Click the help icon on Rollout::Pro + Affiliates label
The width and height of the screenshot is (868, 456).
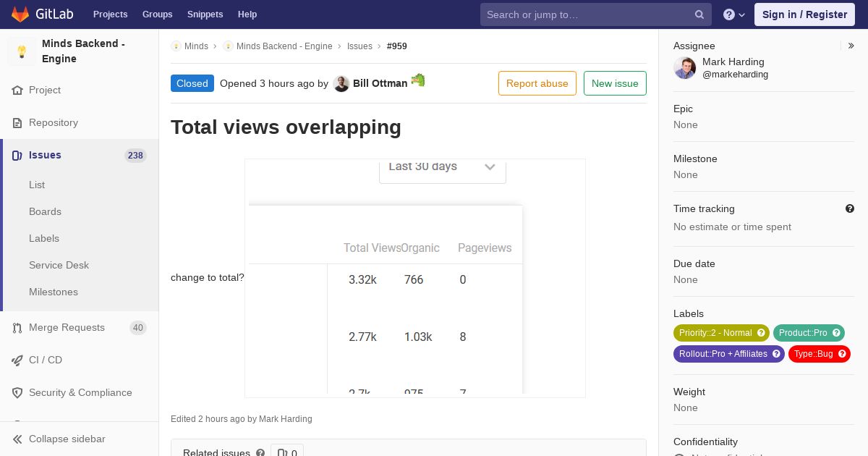coord(776,354)
